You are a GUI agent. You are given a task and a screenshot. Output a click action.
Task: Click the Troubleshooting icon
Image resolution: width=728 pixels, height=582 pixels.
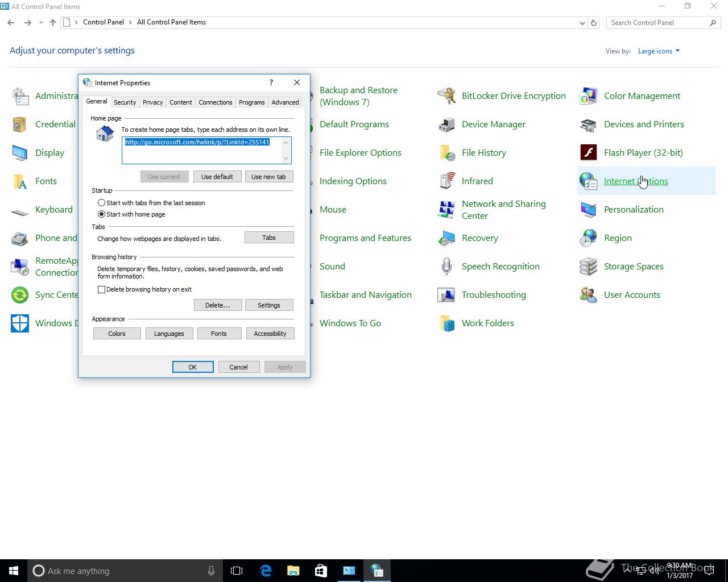click(x=446, y=295)
